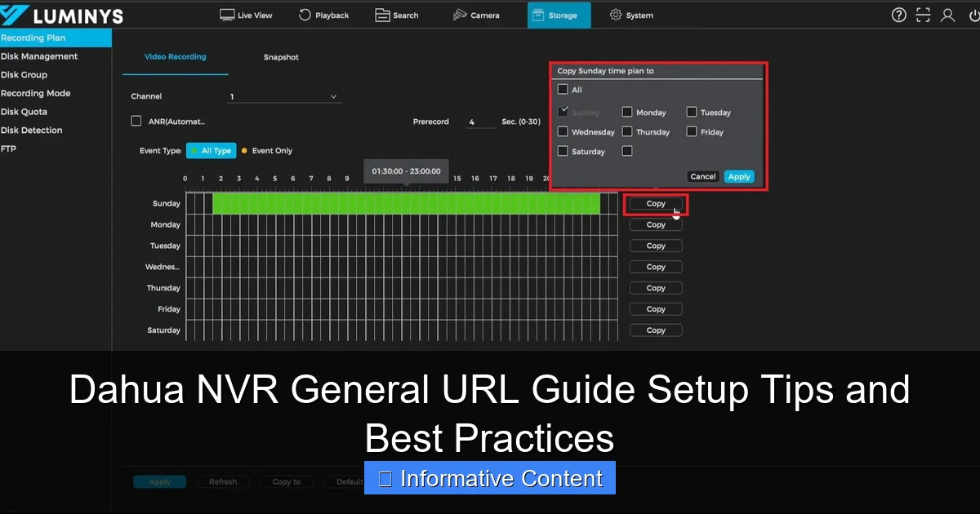Enable Wednesday in the copy time plan
980x514 pixels.
(x=563, y=131)
